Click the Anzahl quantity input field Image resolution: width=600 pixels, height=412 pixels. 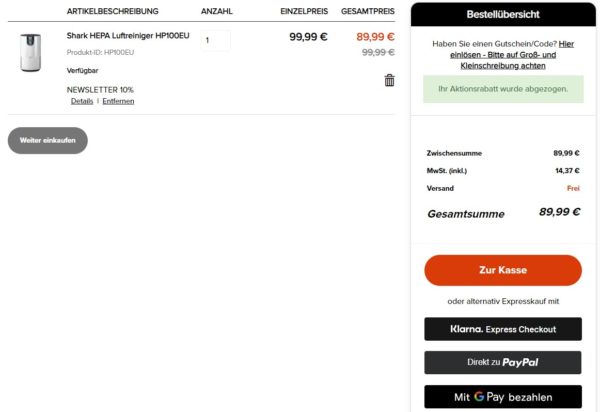coord(215,41)
